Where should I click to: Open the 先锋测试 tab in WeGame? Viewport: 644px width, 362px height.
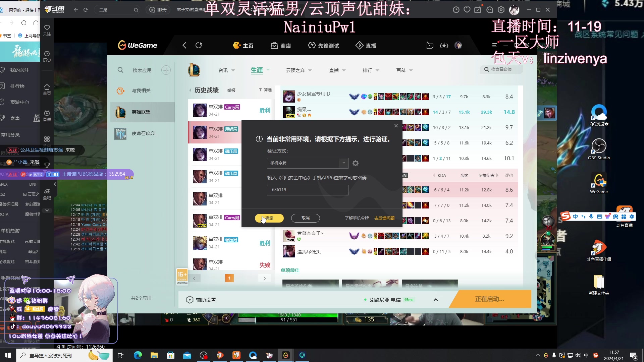324,46
